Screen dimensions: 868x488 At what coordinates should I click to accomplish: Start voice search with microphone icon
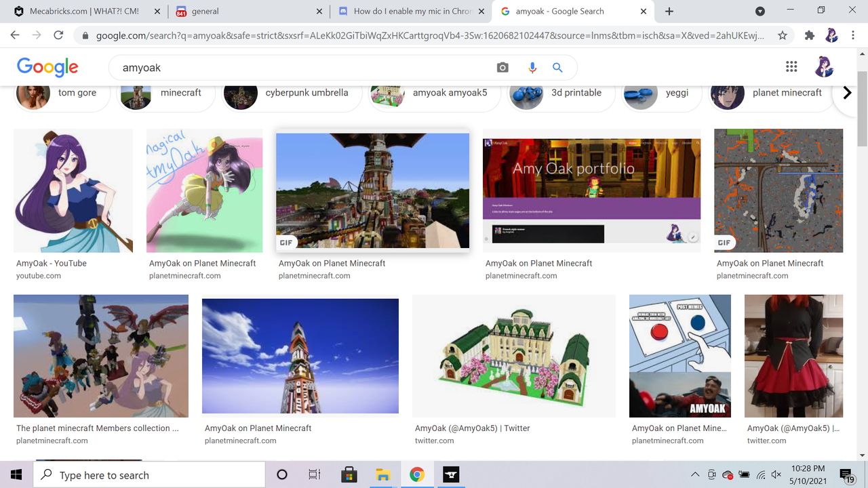(532, 68)
